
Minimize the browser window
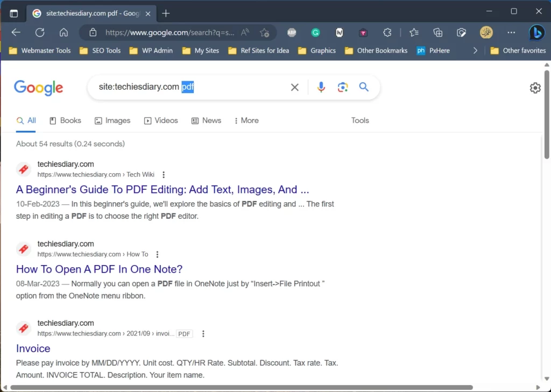(489, 12)
